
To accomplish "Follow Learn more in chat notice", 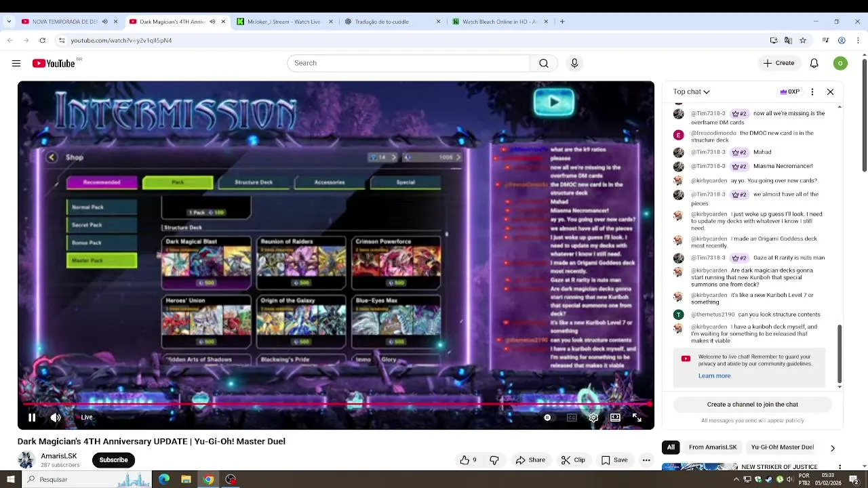I will point(714,376).
